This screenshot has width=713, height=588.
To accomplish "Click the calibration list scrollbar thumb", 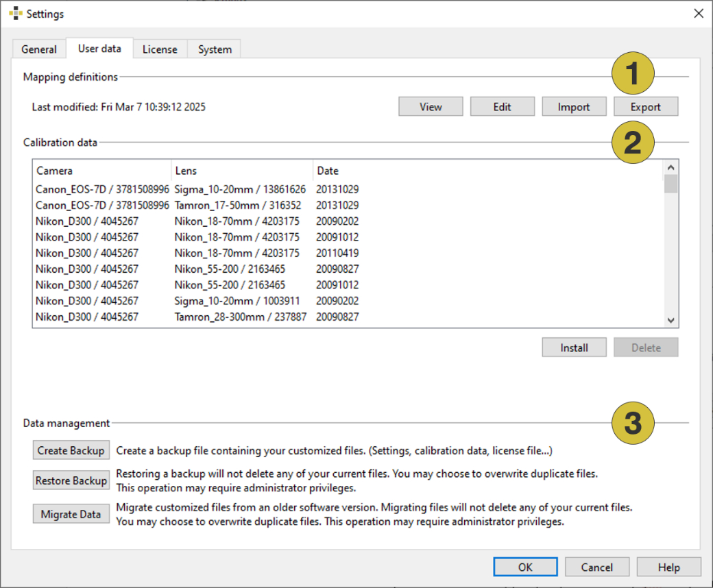I will [x=670, y=184].
